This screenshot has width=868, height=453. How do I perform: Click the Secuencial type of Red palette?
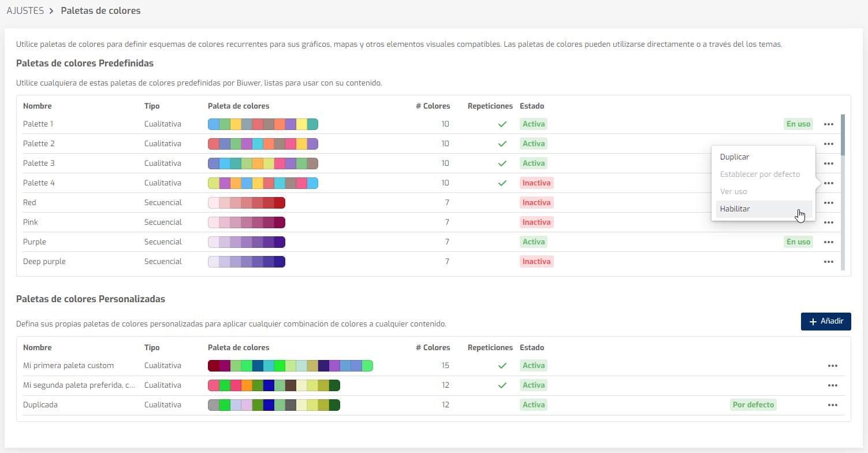[x=163, y=203]
